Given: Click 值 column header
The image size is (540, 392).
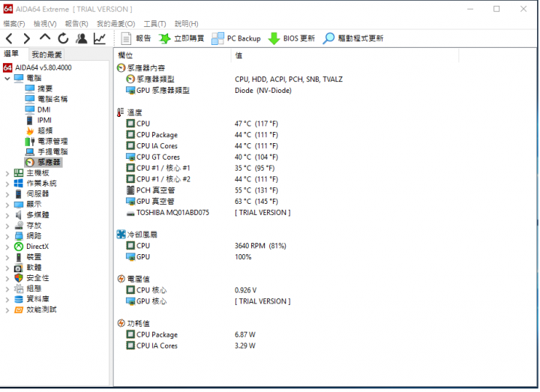Looking at the screenshot, I should pos(238,55).
